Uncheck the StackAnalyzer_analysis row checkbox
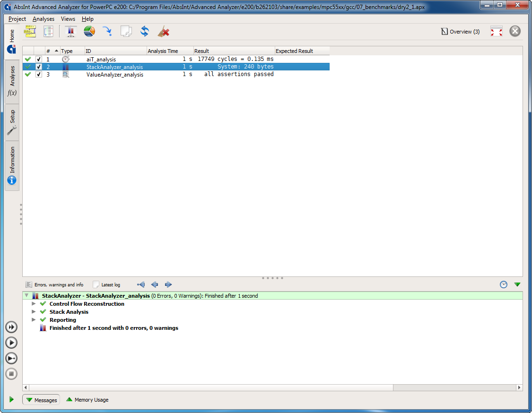The width and height of the screenshot is (532, 413). [x=39, y=67]
